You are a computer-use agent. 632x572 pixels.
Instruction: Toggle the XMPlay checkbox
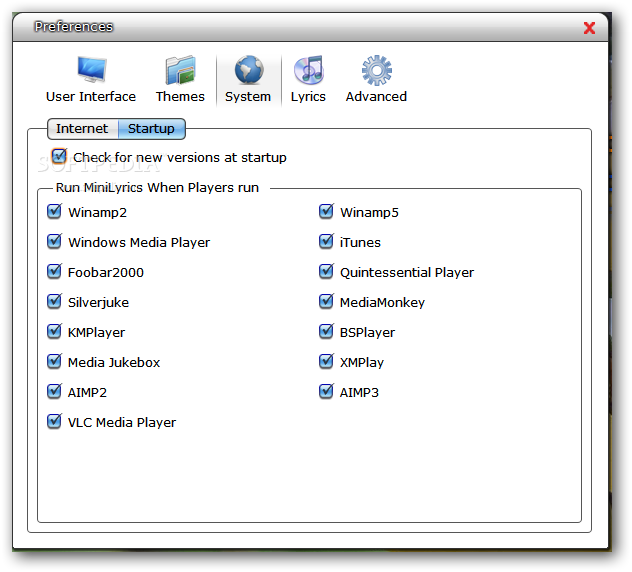pyautogui.click(x=326, y=361)
